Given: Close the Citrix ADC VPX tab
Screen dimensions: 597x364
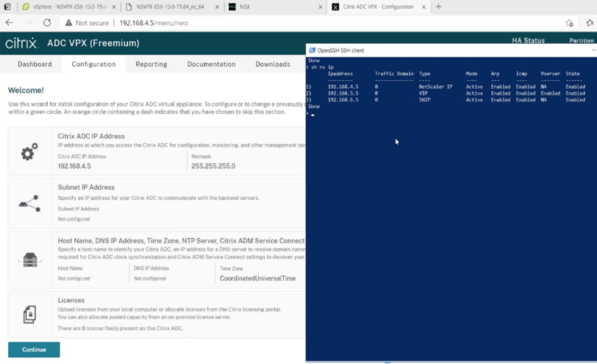Looking at the screenshot, I should point(423,6).
